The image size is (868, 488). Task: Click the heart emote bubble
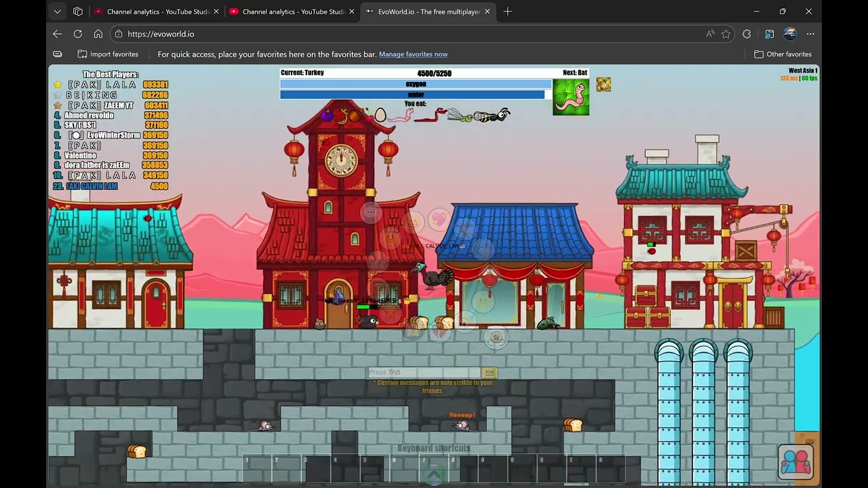[439, 219]
